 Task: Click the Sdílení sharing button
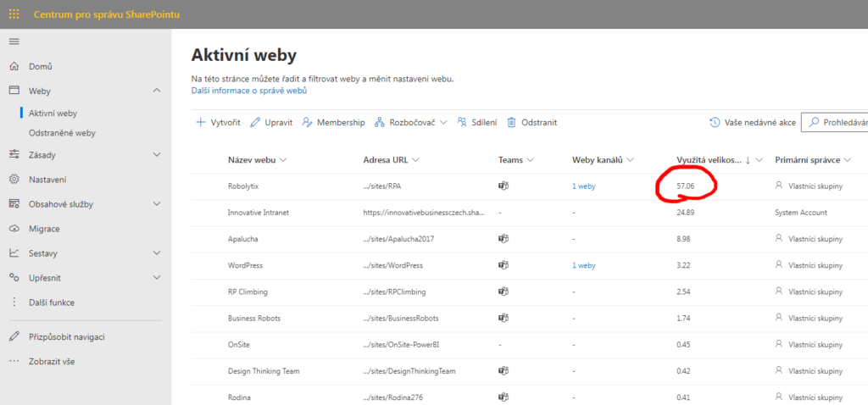click(476, 122)
